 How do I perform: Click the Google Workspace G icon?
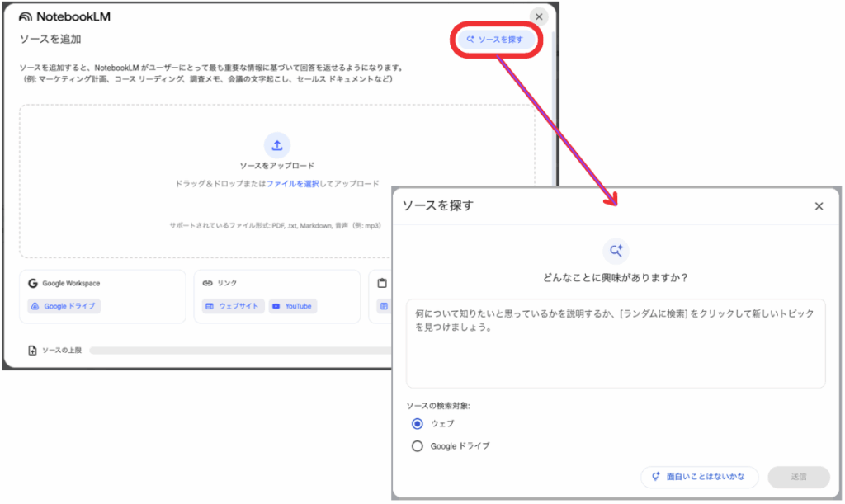(x=33, y=283)
